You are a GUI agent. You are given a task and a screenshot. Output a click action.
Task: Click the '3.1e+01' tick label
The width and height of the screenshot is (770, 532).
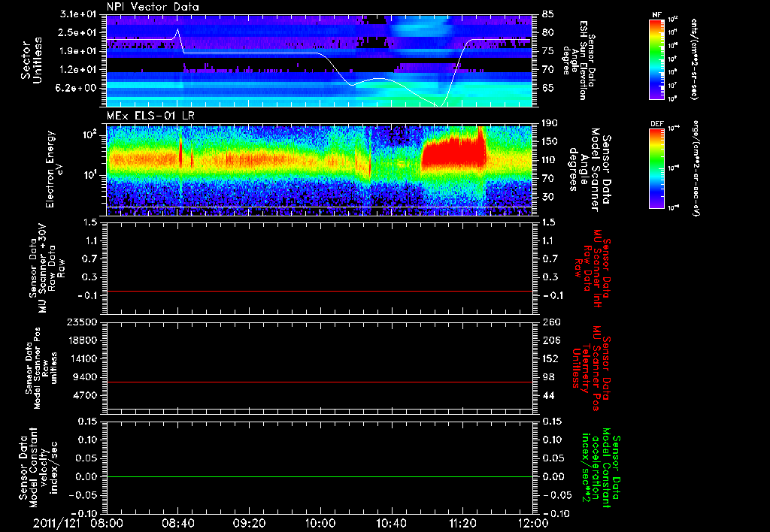click(x=78, y=14)
